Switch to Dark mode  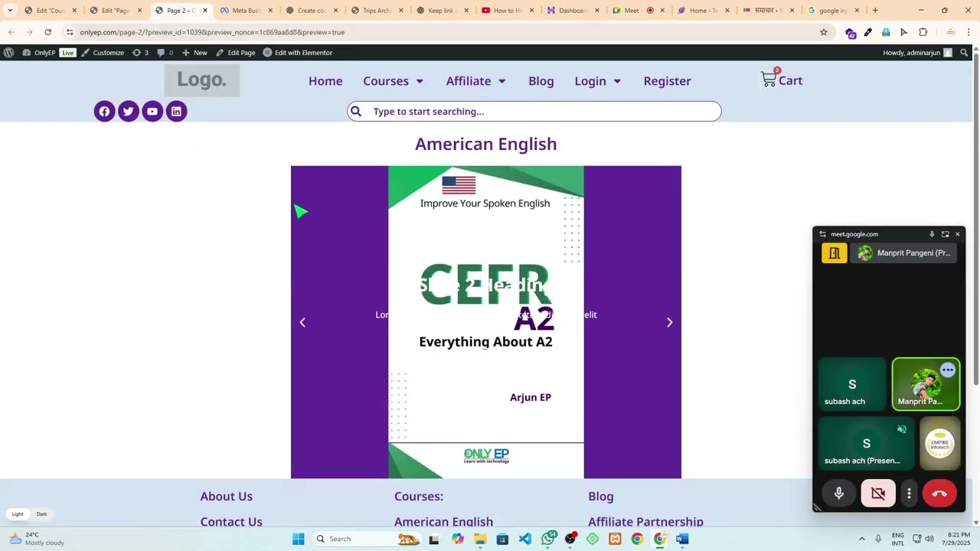pyautogui.click(x=41, y=514)
